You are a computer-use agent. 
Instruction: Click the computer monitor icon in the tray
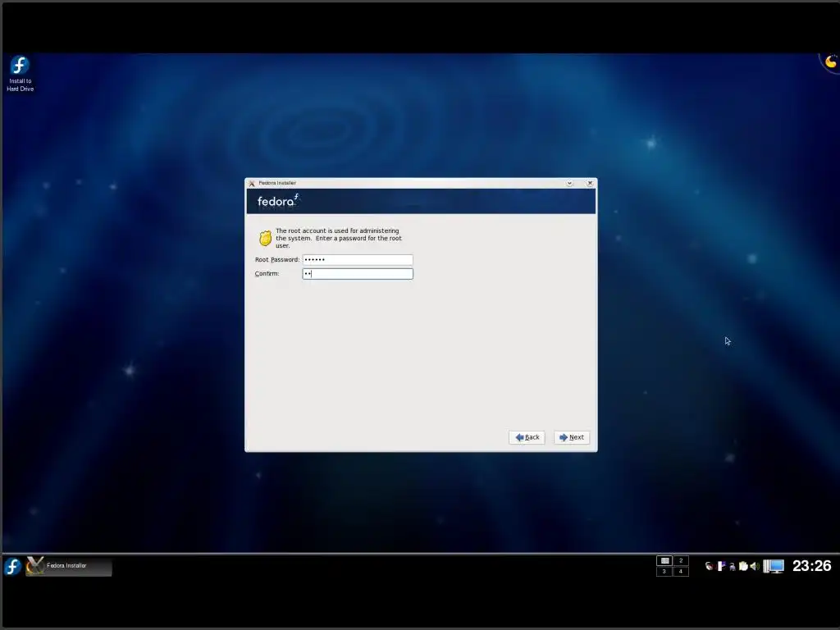click(774, 566)
